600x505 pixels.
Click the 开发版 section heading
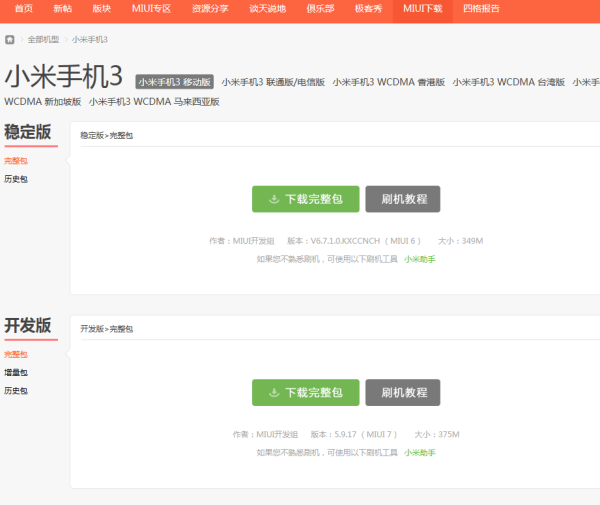(x=28, y=326)
